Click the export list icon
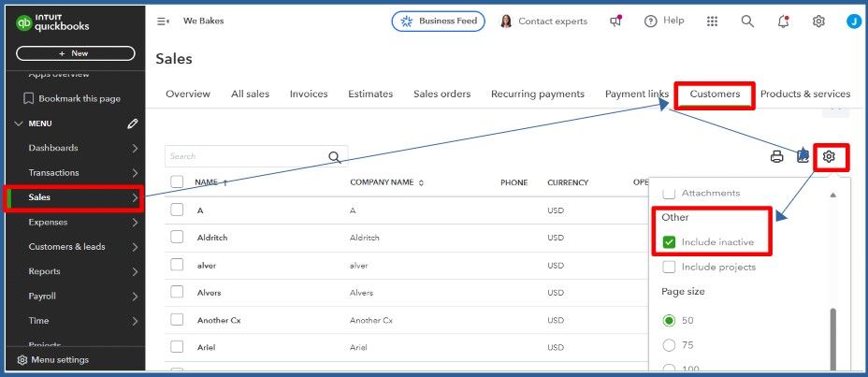 (803, 157)
